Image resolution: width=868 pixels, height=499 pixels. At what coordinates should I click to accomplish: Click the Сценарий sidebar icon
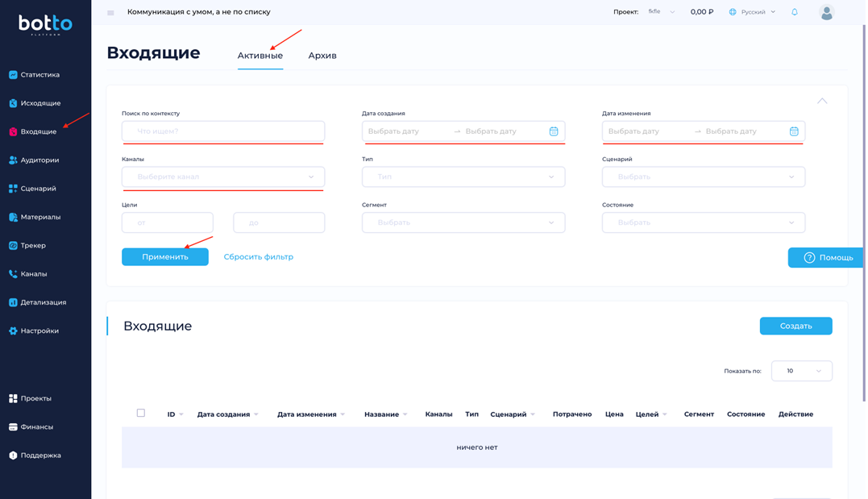(13, 189)
